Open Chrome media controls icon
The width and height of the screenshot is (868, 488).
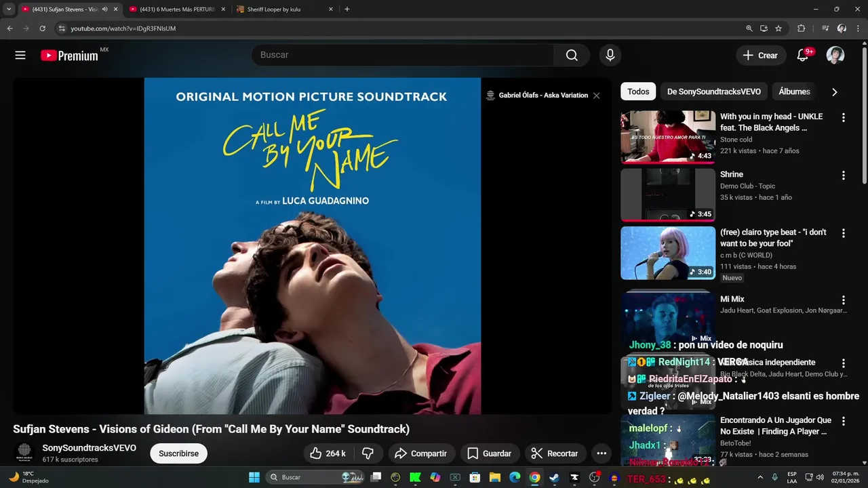(825, 28)
